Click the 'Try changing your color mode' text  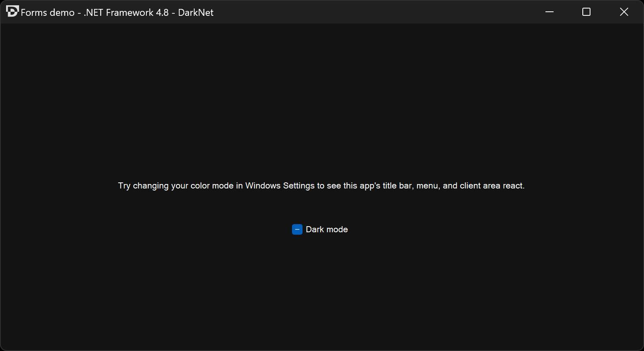(321, 186)
